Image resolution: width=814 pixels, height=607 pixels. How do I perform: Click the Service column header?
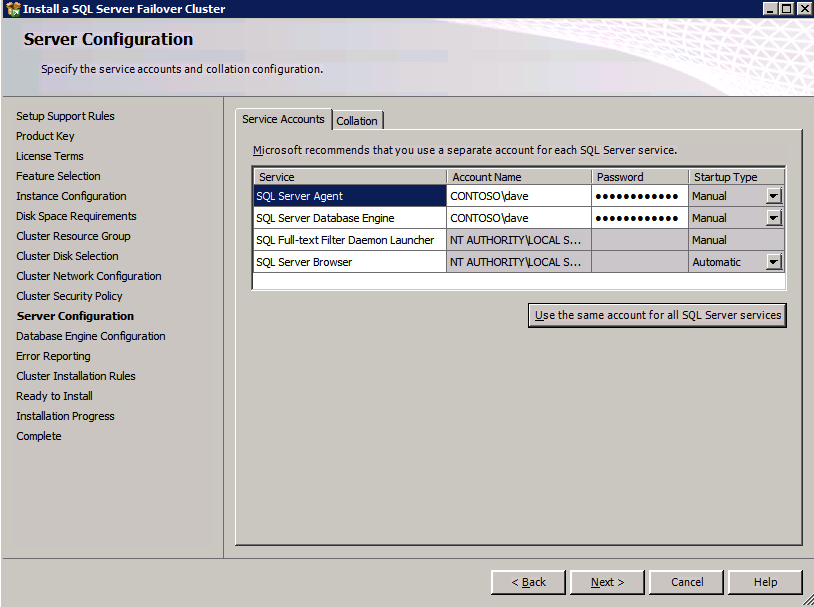(x=349, y=177)
